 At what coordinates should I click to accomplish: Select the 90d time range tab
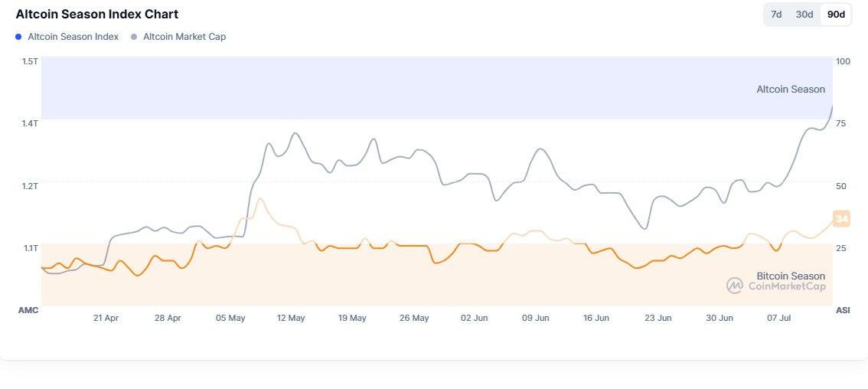[836, 15]
